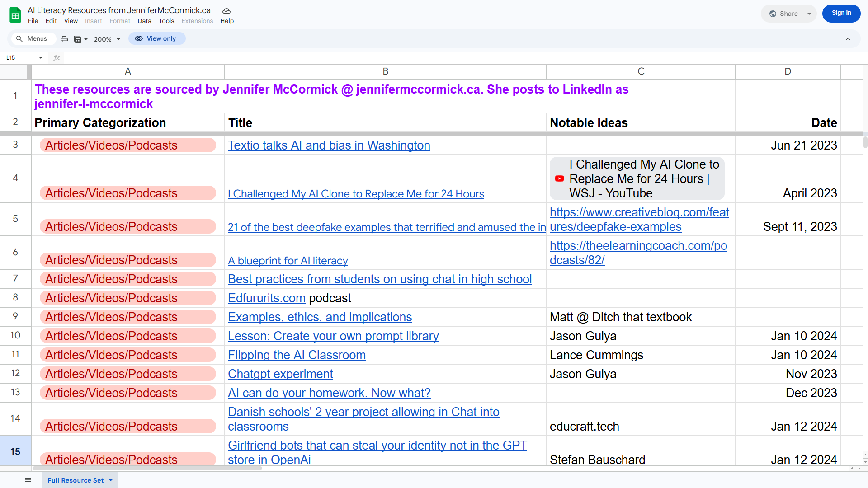868x488 pixels.
Task: Open the Full Resource Set tab menu arrow
Action: tap(111, 480)
